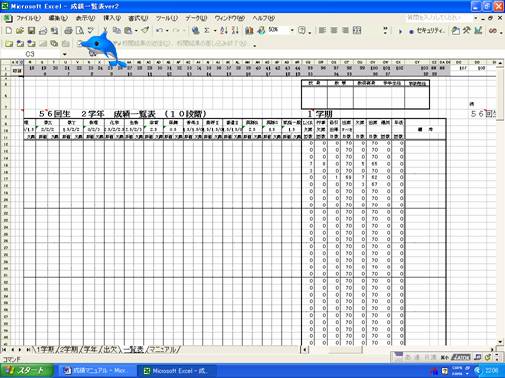
Task: Click the Format Painter brush icon
Action: (x=145, y=31)
